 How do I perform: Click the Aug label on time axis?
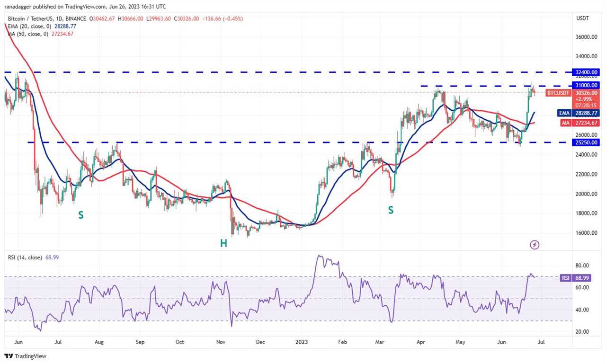coord(98,341)
